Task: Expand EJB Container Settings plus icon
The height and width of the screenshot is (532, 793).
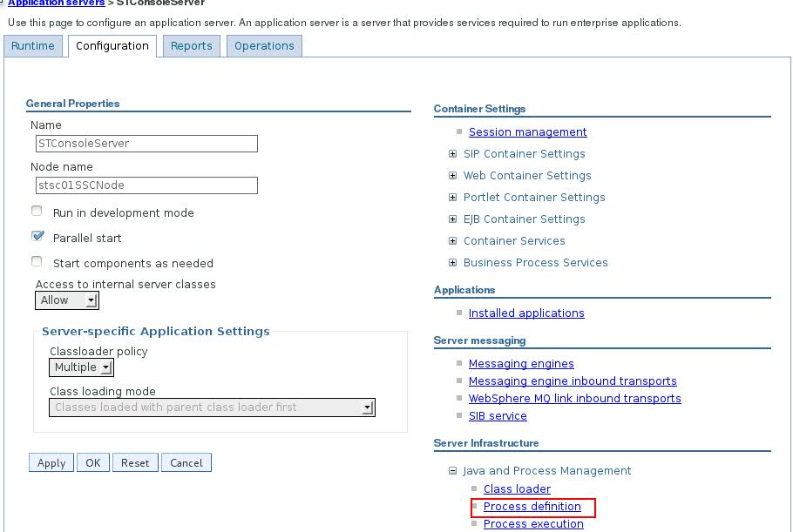Action: pos(452,219)
